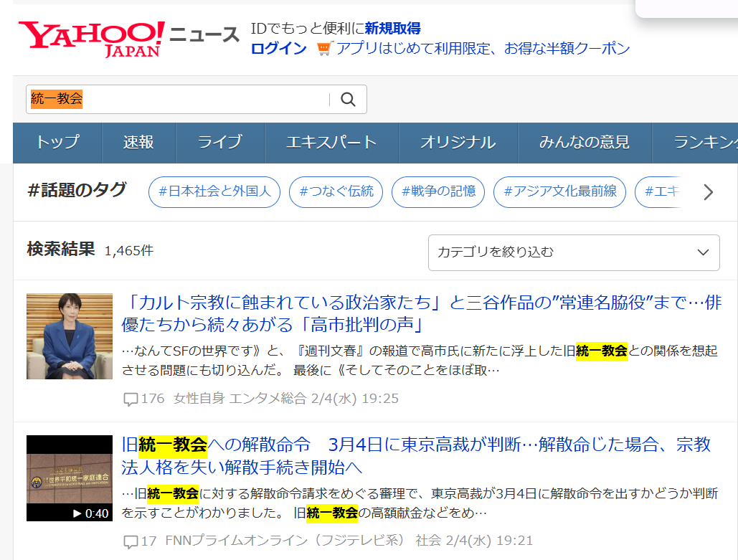This screenshot has height=560, width=738.
Task: Click the #話題のタグ heading
Action: coord(77,190)
